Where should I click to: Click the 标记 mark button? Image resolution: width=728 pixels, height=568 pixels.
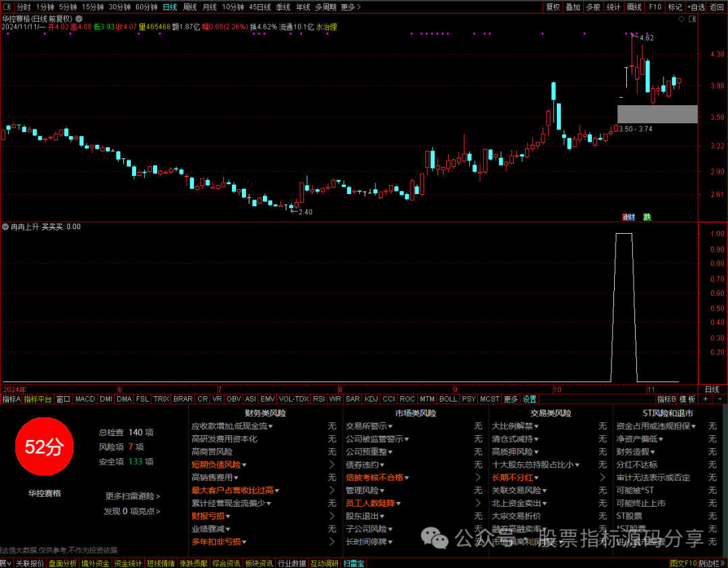point(675,7)
